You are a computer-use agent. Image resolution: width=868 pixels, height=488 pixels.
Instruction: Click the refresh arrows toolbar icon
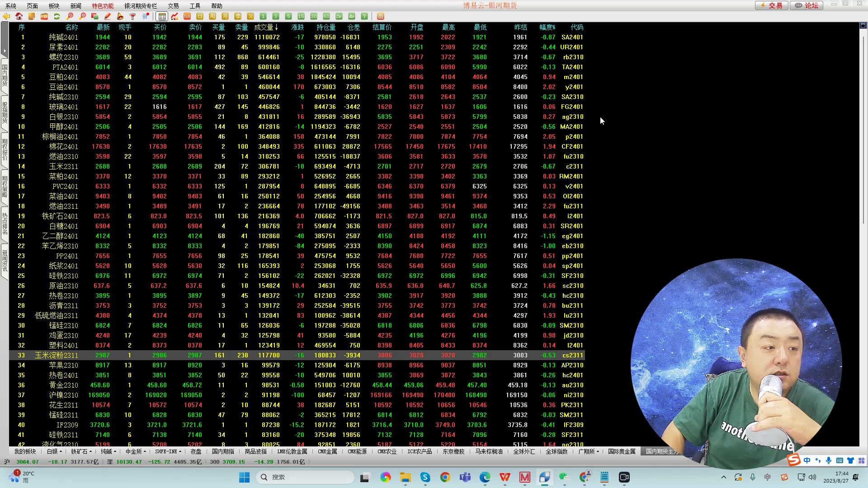point(57,16)
